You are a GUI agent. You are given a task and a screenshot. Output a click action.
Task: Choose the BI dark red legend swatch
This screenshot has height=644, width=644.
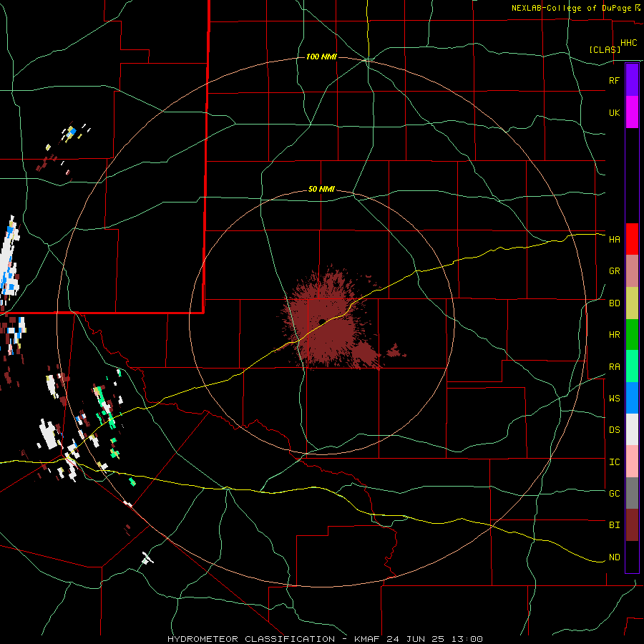pyautogui.click(x=632, y=525)
